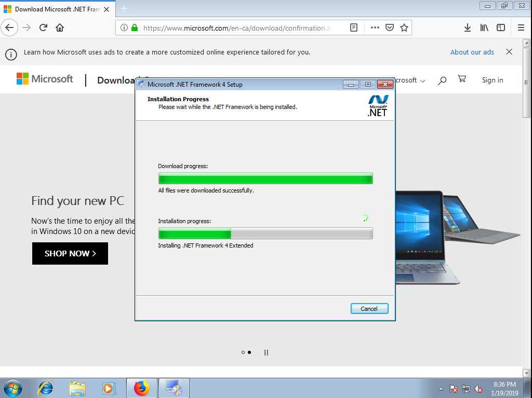
Task: Open Windows Media Player from taskbar
Action: tap(109, 388)
